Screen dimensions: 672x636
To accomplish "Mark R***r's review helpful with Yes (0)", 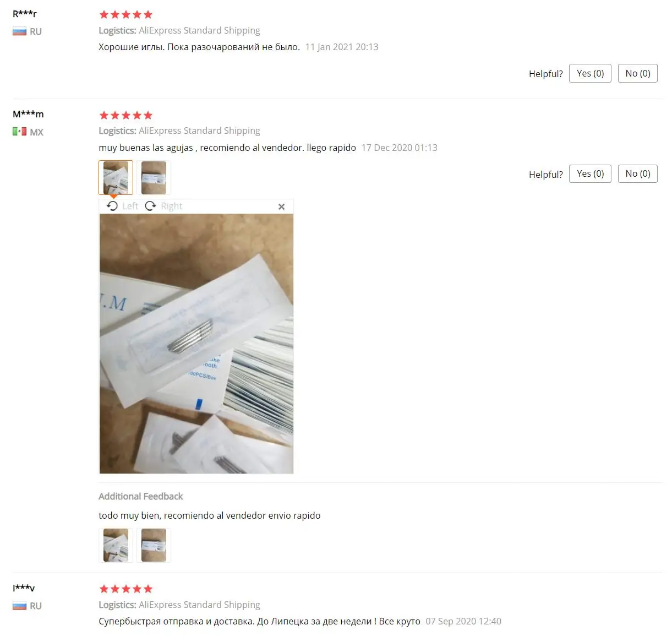I will (590, 73).
